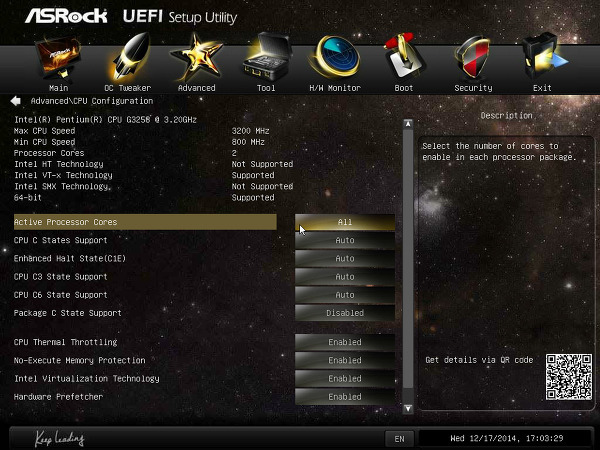Image resolution: width=600 pixels, height=450 pixels.
Task: Select the Package C State Support label
Action: click(67, 313)
